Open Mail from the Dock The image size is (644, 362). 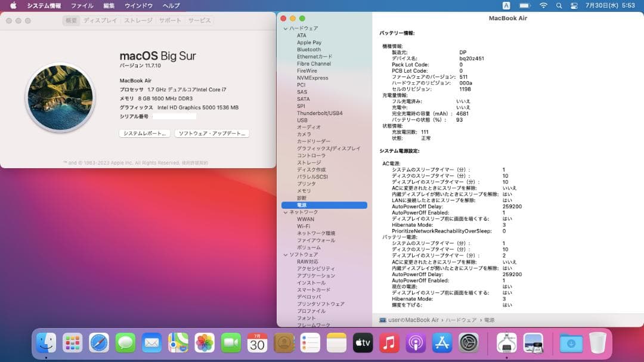point(151,344)
